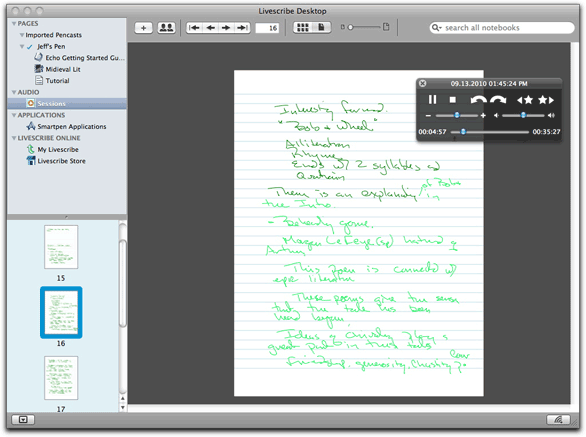Jump to the last page arrow
This screenshot has height=437, width=586.
point(242,28)
